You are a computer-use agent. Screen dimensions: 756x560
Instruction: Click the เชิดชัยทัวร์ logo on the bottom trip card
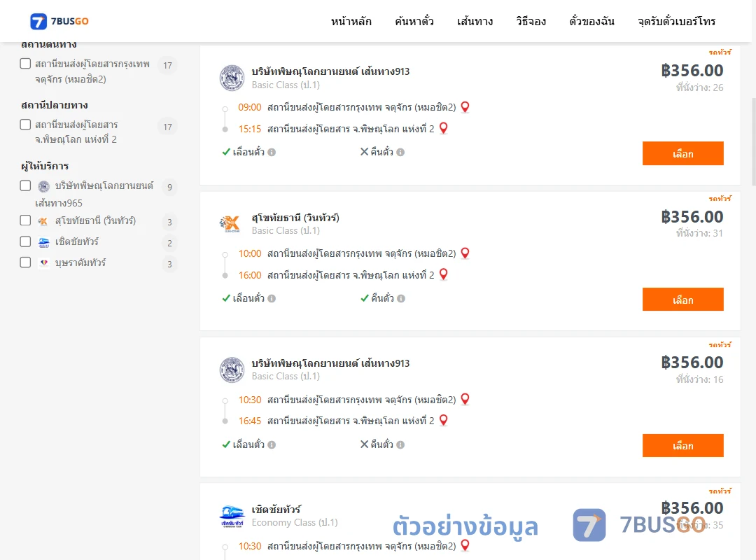pos(232,516)
